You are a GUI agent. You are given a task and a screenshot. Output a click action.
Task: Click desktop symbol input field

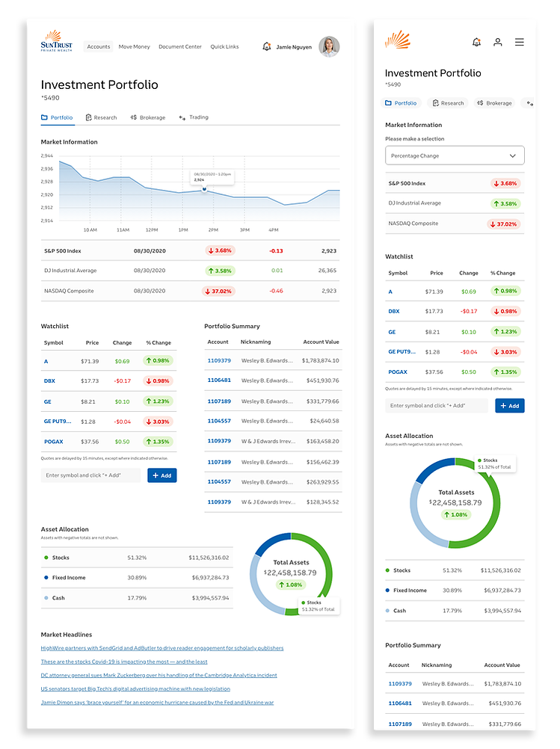pyautogui.click(x=90, y=475)
